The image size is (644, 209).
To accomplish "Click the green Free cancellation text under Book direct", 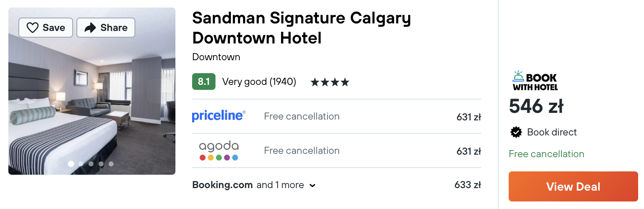I will 546,154.
